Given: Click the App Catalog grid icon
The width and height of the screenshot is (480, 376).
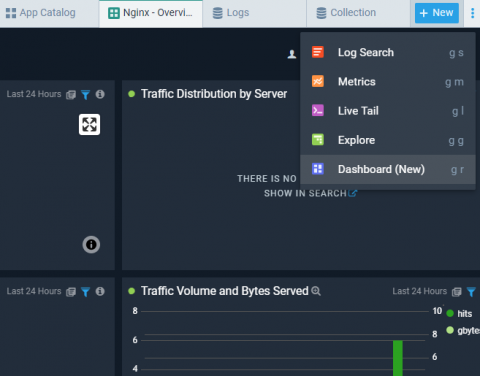Looking at the screenshot, I should [11, 13].
